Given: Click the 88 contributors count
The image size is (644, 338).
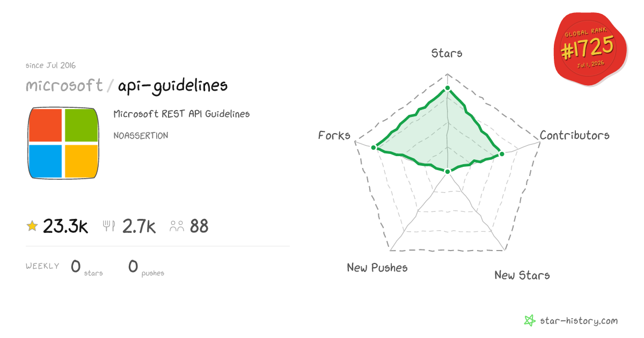Looking at the screenshot, I should pos(199,226).
